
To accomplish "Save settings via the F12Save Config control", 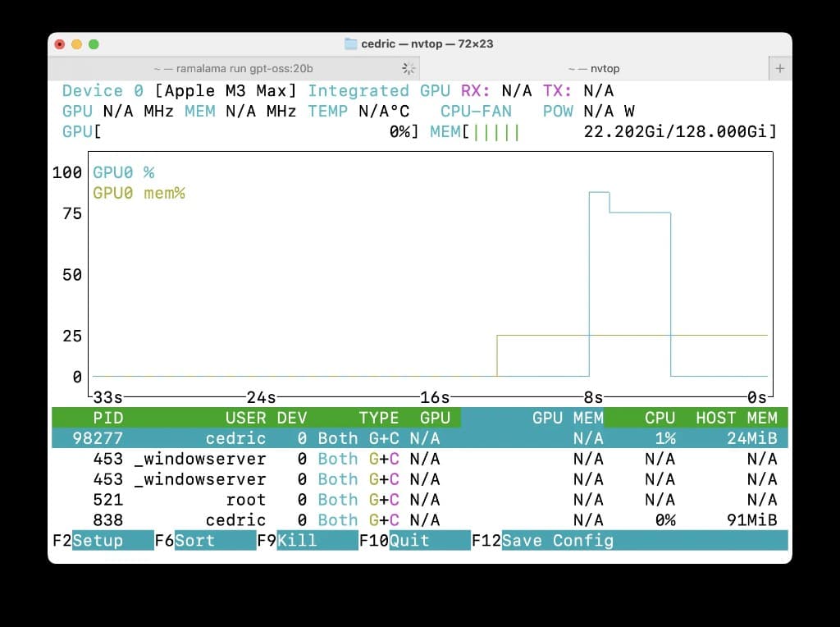I will 543,541.
